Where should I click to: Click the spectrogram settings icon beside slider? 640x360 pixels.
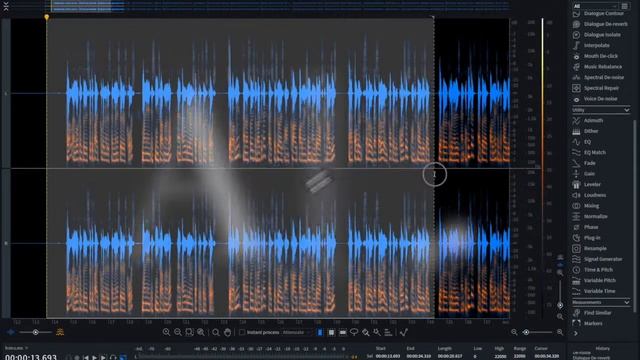coord(60,332)
